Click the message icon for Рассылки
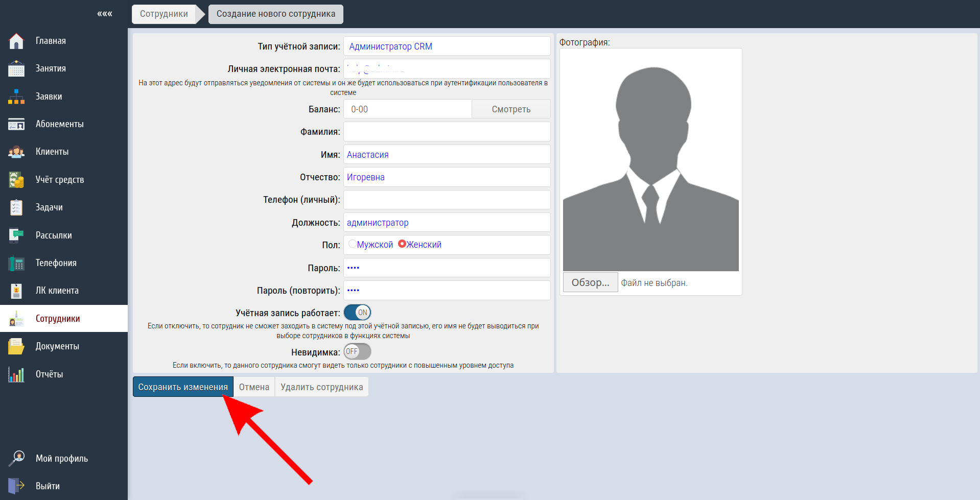 coord(16,235)
